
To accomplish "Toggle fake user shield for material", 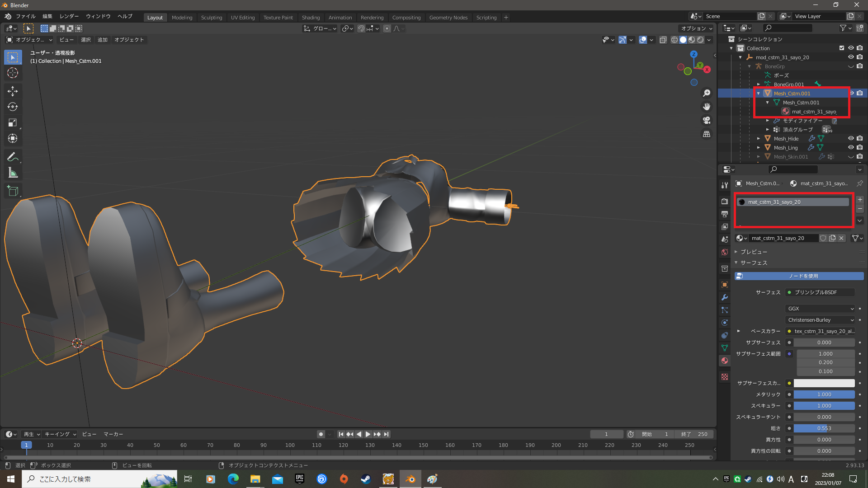I will pyautogui.click(x=823, y=238).
